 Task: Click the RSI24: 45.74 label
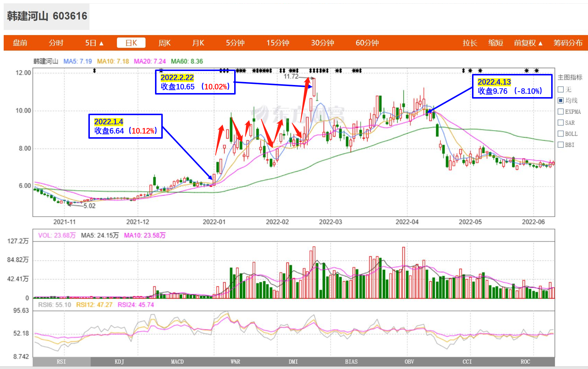click(x=136, y=305)
